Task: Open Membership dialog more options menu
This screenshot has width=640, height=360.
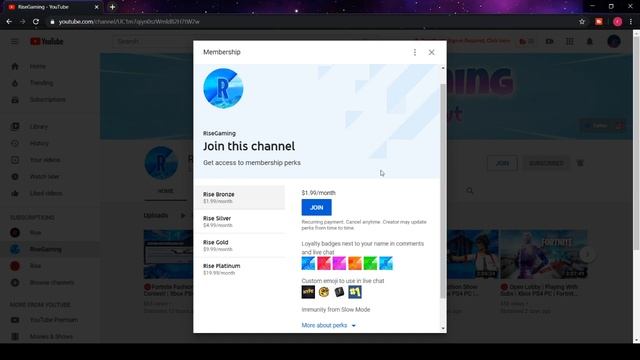Action: (415, 52)
